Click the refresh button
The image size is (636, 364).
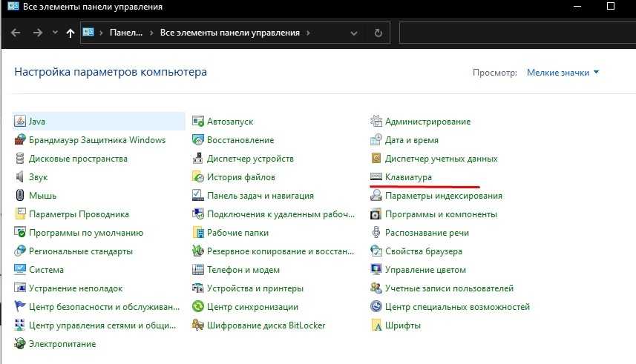(378, 33)
